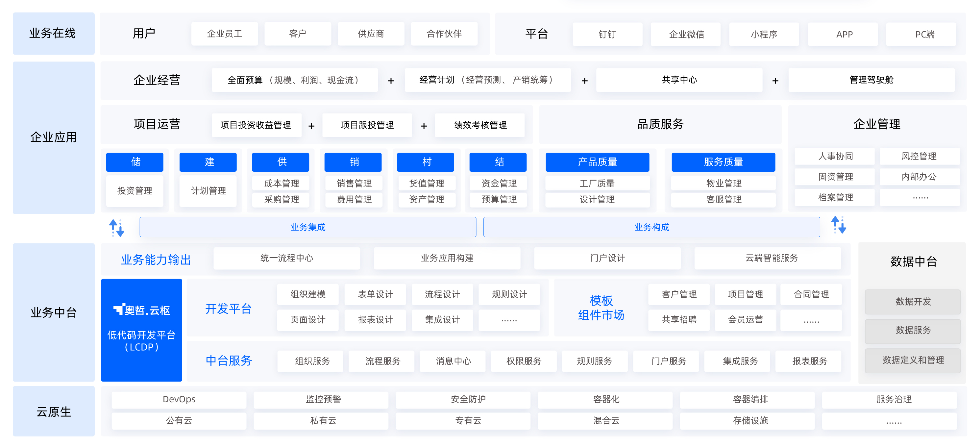
Task: Open 统一流程中心 box
Action: [x=286, y=258]
